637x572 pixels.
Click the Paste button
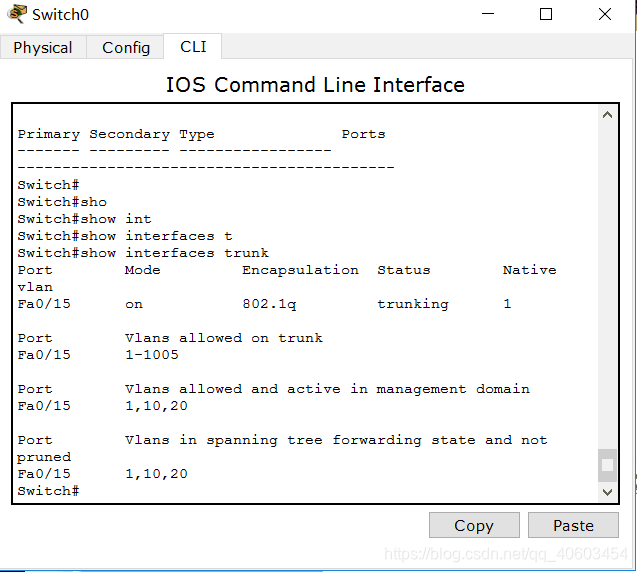pos(573,525)
